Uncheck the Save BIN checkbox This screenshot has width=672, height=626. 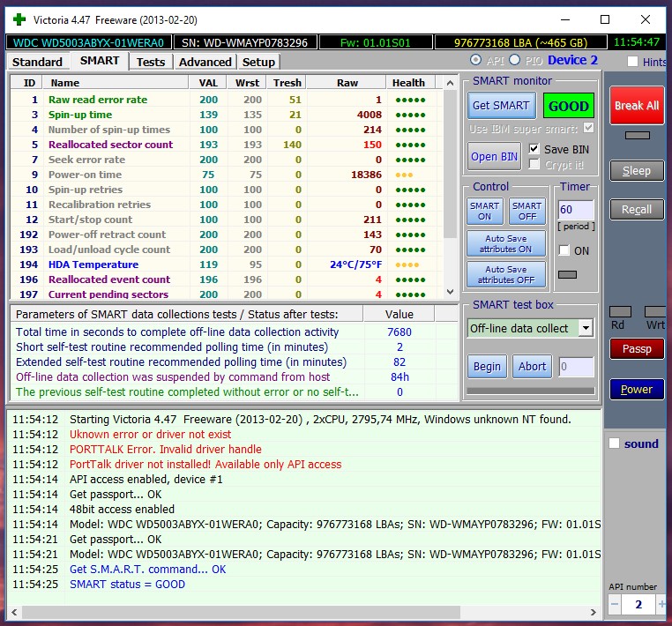pos(534,149)
